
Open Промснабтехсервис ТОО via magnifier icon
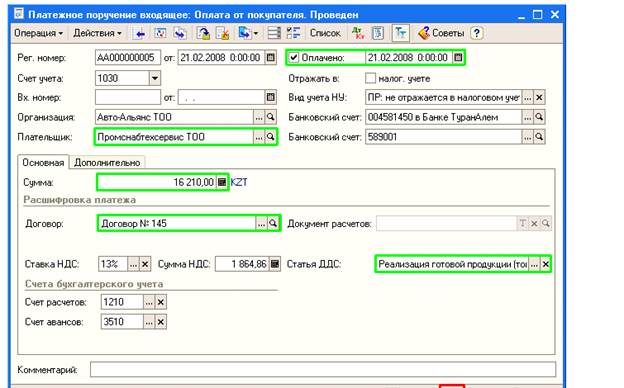(x=271, y=137)
